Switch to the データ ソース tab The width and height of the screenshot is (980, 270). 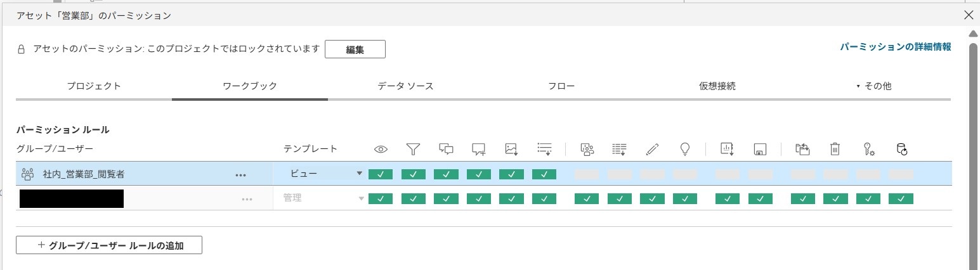pyautogui.click(x=405, y=86)
